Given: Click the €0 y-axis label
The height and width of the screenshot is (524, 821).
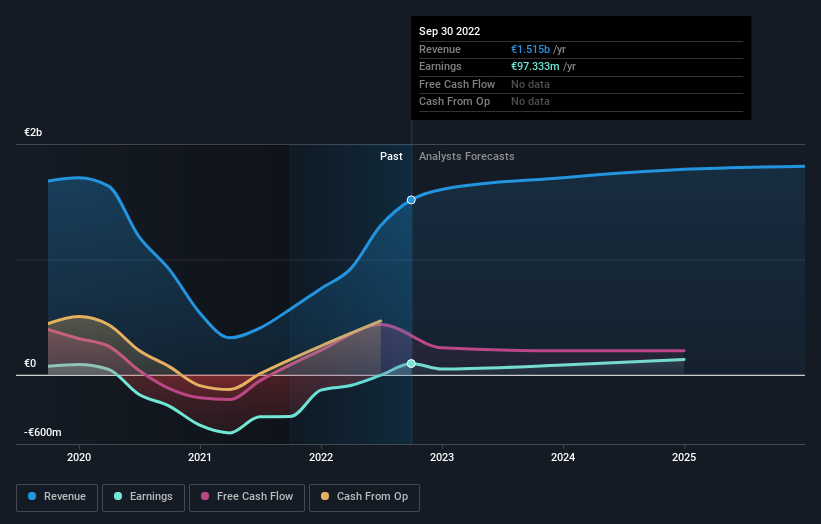Looking at the screenshot, I should tap(30, 363).
